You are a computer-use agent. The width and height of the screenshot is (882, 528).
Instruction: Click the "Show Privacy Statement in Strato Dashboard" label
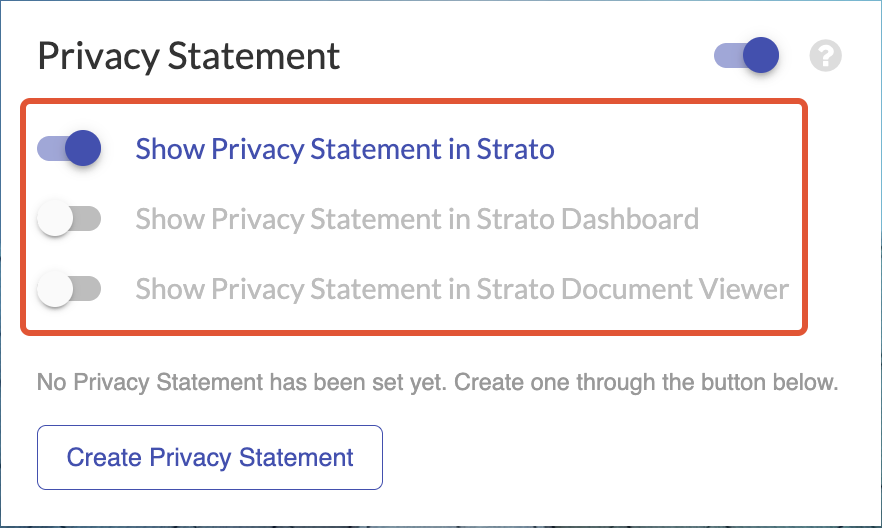point(417,218)
